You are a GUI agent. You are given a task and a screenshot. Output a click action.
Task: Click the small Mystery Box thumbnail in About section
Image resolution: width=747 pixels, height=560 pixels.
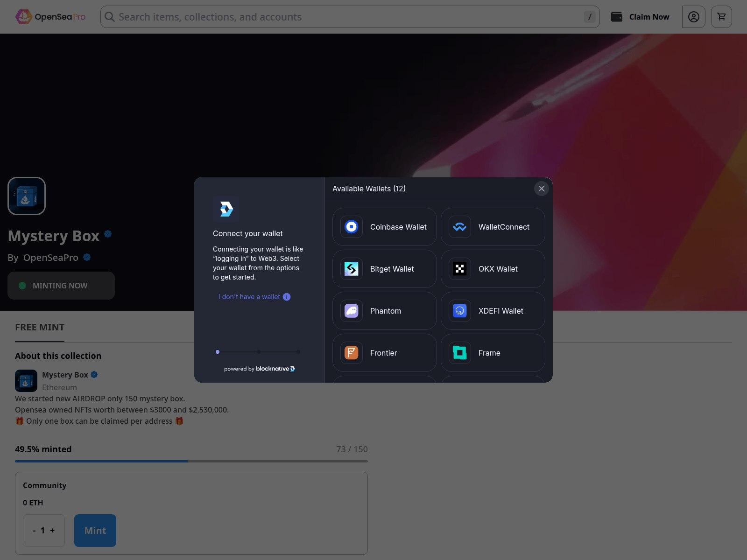26,381
